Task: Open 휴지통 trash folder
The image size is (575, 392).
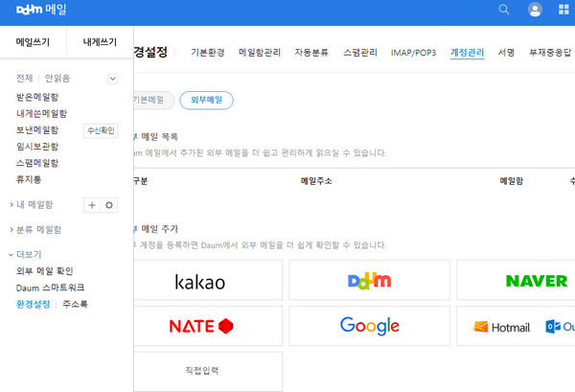Action: (x=29, y=179)
